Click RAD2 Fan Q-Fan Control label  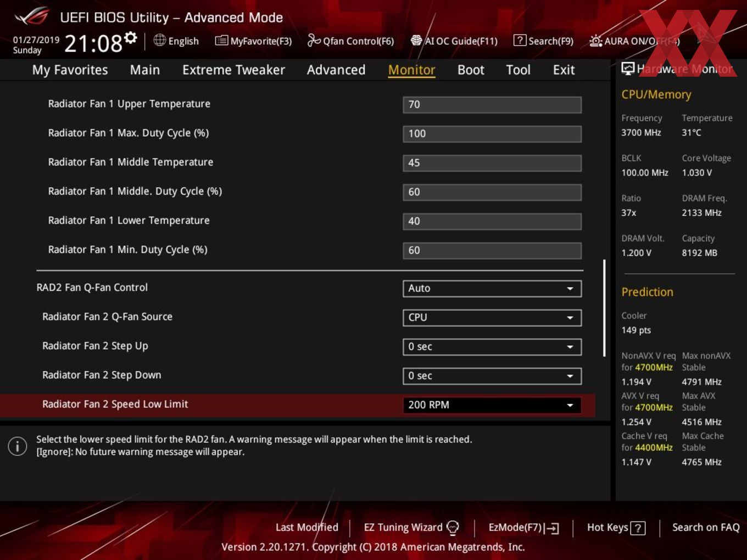pos(92,287)
